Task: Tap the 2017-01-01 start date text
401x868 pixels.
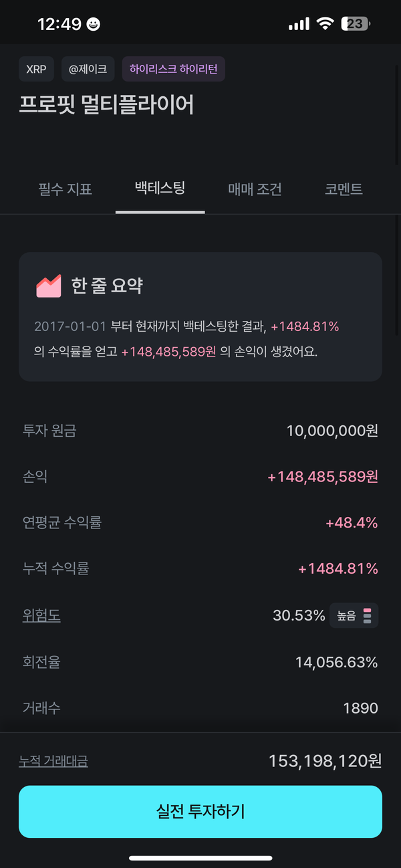Action: [x=70, y=327]
